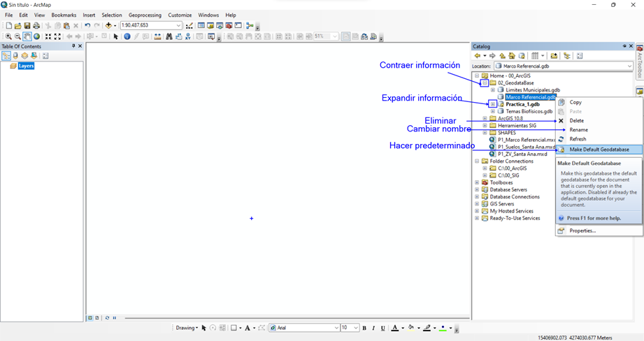Switch to Data View at the map's bottom
Image resolution: width=644 pixels, height=341 pixels.
pos(90,318)
